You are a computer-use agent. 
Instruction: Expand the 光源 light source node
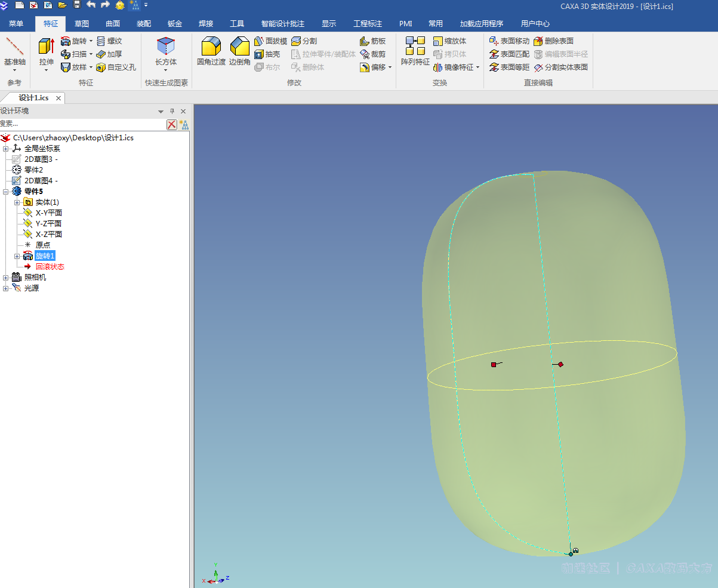point(6,288)
